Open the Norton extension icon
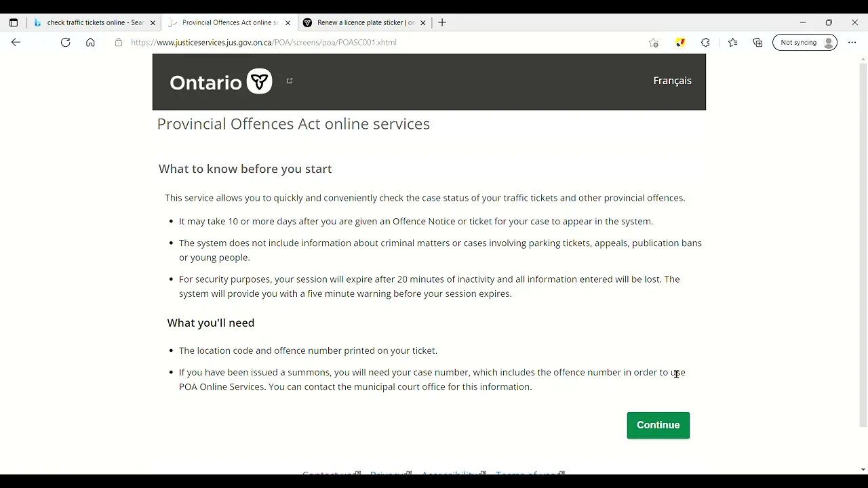 pos(680,42)
